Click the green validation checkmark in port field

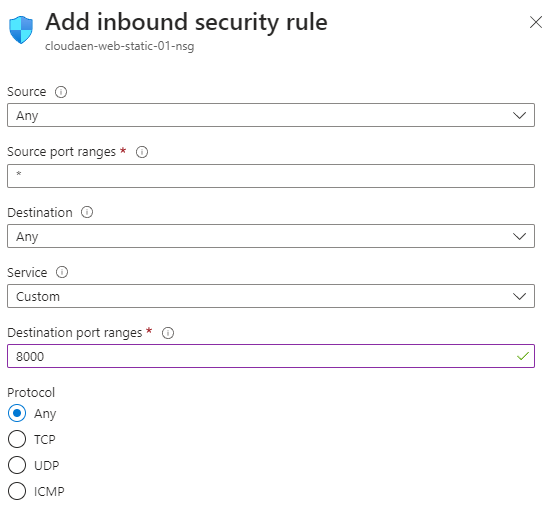[x=523, y=356]
